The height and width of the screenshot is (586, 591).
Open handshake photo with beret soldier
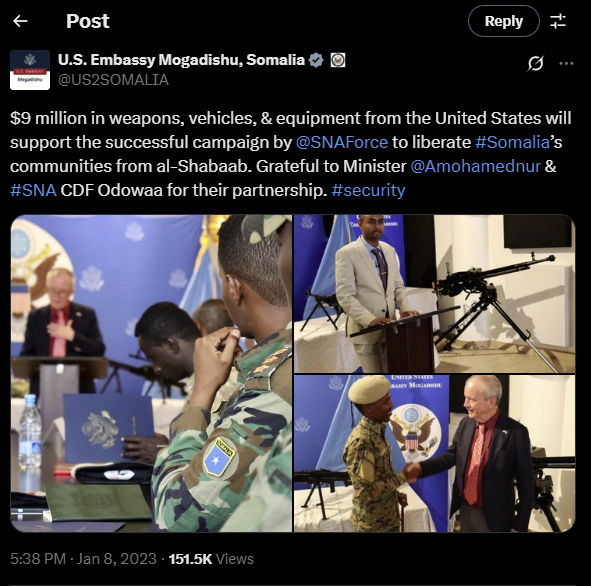435,453
